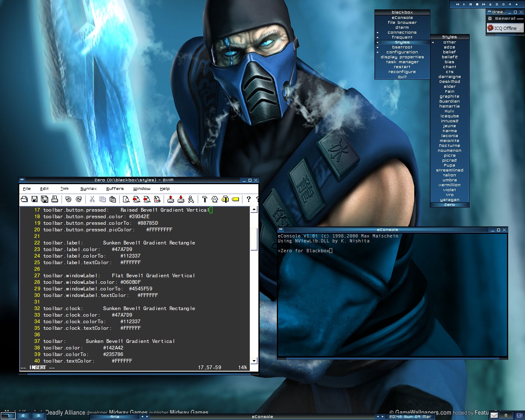The height and width of the screenshot is (420, 525).
Task: Select the 'vermillion' style
Action: [x=450, y=185]
